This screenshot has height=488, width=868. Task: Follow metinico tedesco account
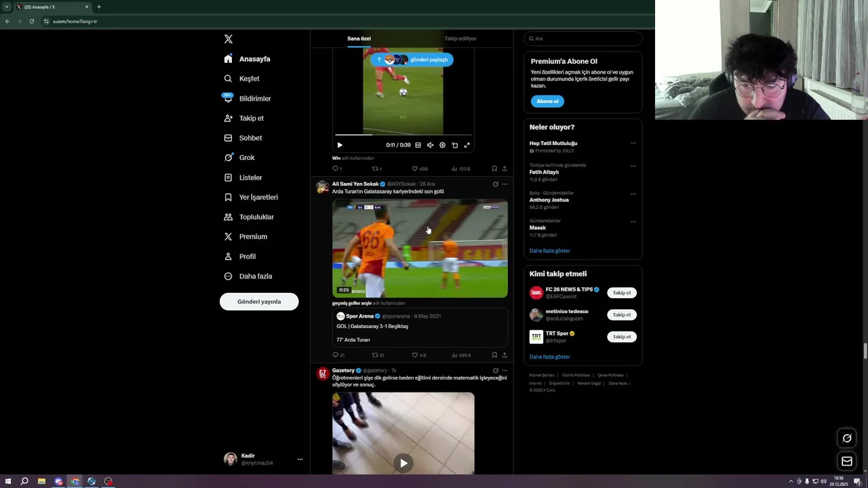pyautogui.click(x=622, y=314)
